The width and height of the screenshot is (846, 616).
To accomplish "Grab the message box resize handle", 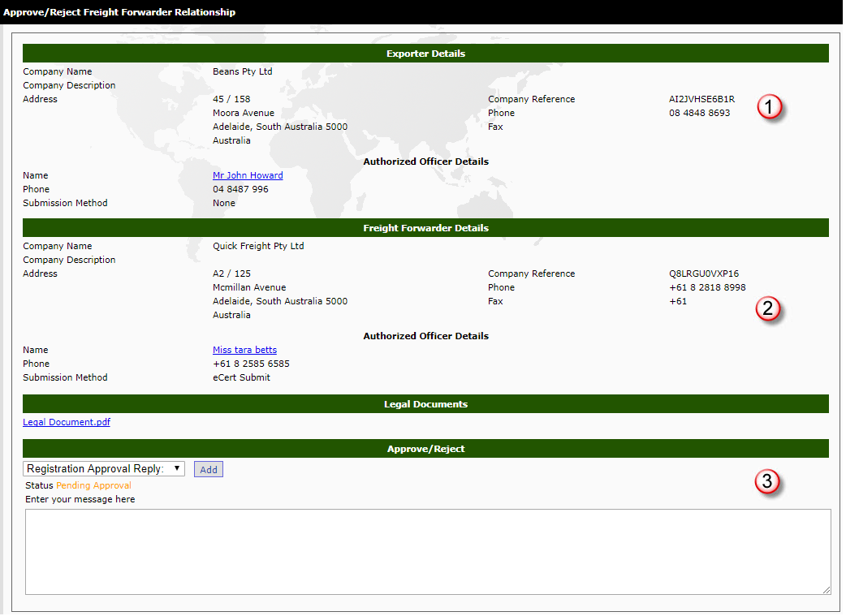I will click(x=827, y=590).
